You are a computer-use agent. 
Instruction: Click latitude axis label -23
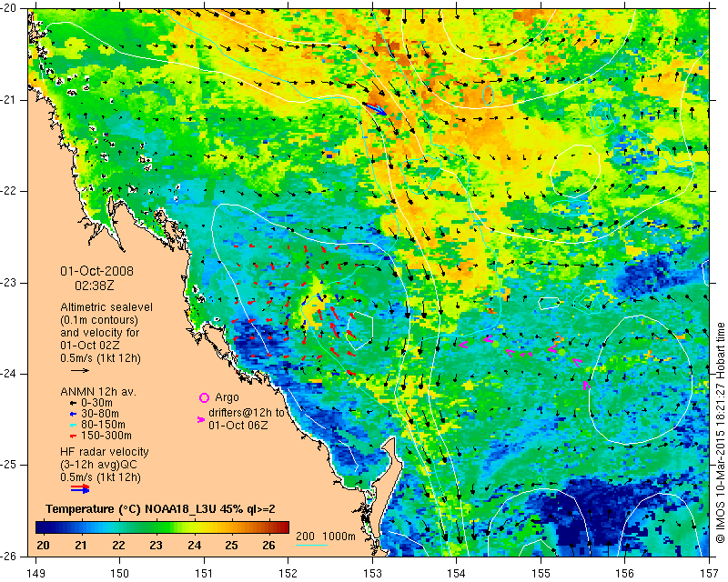click(9, 283)
